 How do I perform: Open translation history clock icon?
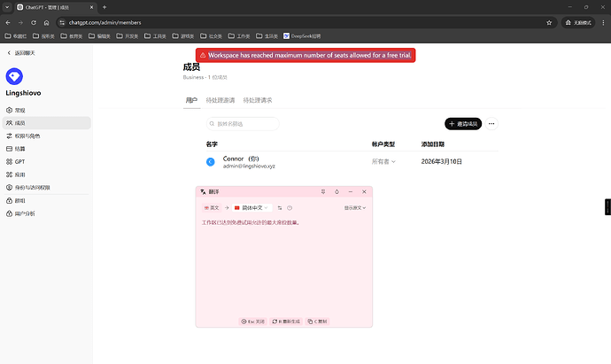(x=290, y=208)
